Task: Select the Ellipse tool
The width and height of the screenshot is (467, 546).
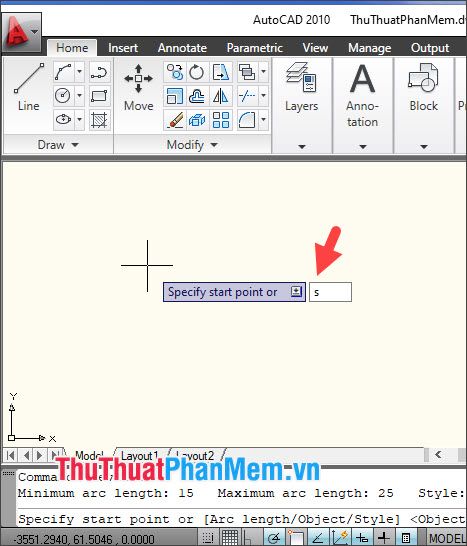Action: (63, 119)
